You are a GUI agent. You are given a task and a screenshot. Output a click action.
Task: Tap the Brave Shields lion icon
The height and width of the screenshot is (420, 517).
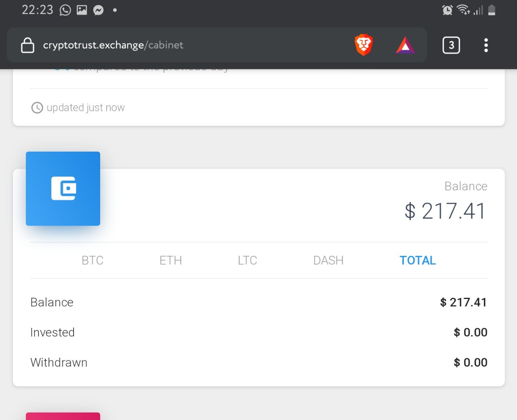[x=364, y=45]
